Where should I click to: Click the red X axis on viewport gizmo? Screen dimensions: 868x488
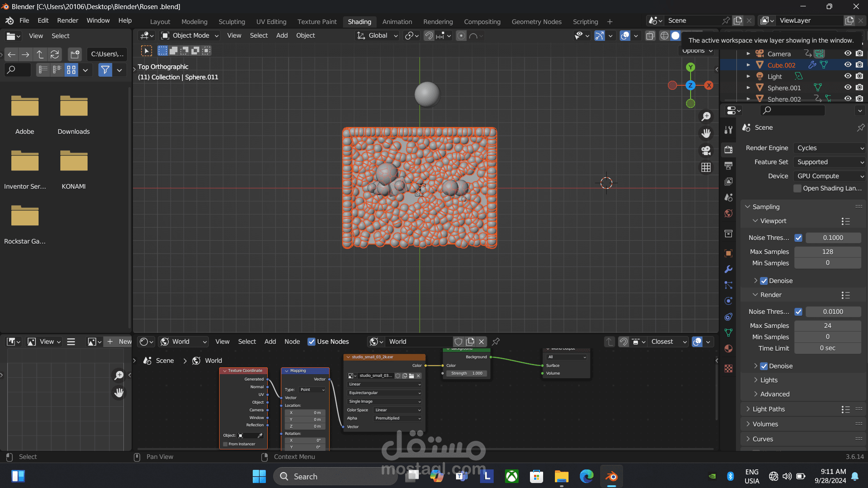click(709, 85)
